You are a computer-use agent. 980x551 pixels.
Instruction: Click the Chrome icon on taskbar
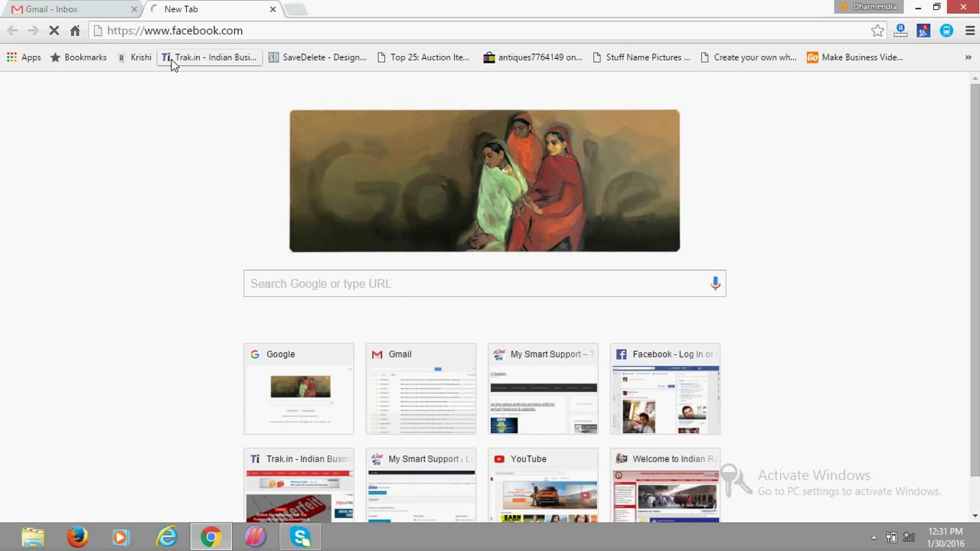(x=211, y=537)
